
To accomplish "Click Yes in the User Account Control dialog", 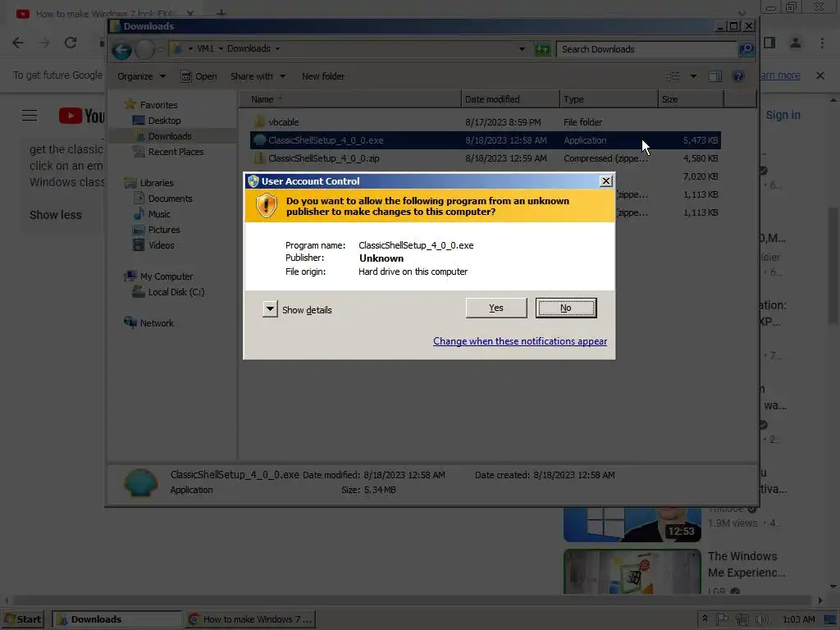I will tap(496, 308).
